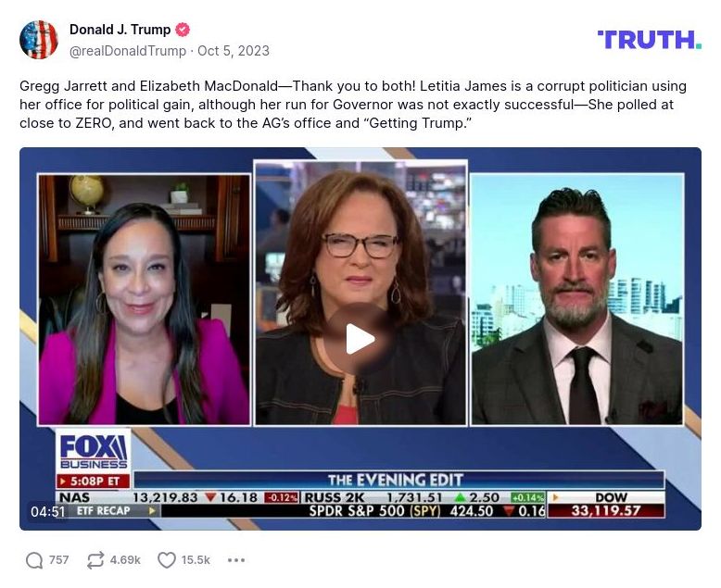Click the Fox Business logo in video

(94, 452)
